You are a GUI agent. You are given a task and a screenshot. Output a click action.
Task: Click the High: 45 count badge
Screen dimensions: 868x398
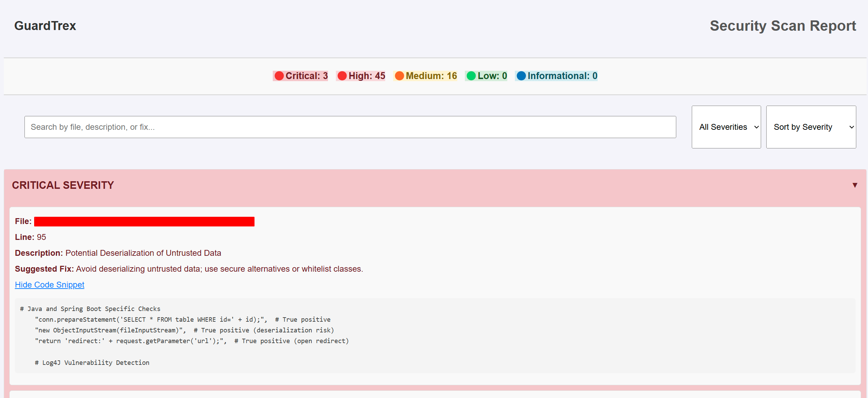[x=367, y=76]
